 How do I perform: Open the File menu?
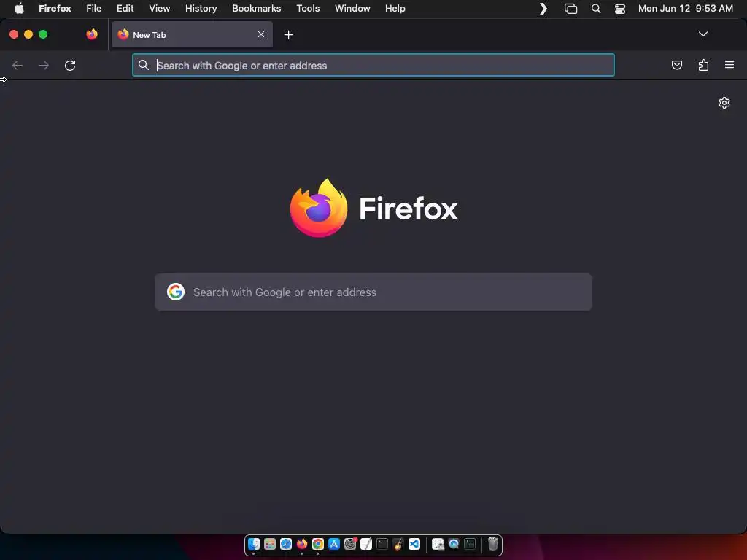94,8
